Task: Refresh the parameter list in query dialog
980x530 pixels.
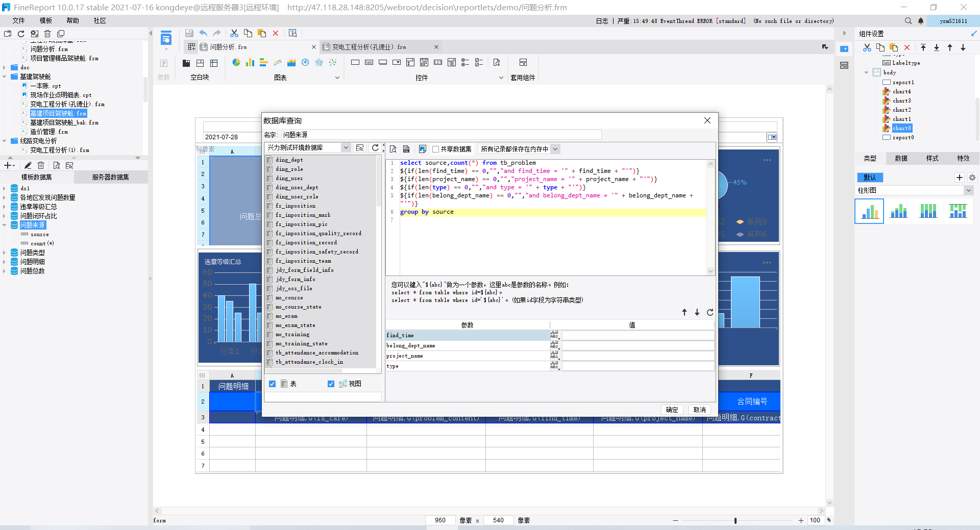Action: [x=710, y=312]
